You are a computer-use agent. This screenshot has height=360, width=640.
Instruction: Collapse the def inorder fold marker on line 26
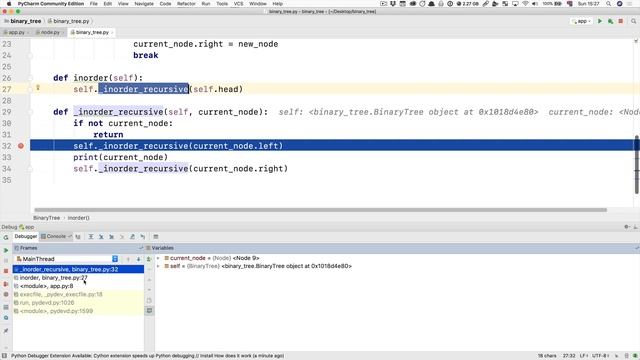[30, 78]
